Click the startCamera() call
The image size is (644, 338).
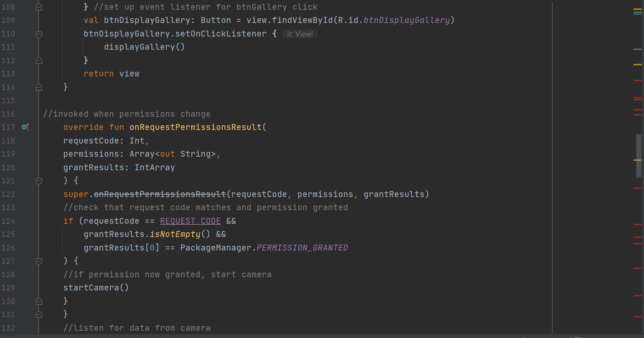pos(96,287)
